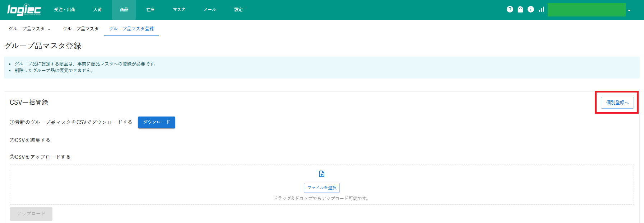Screen dimensions: 644x223
Task: Click the ファイルを選択 button
Action: [x=321, y=188]
